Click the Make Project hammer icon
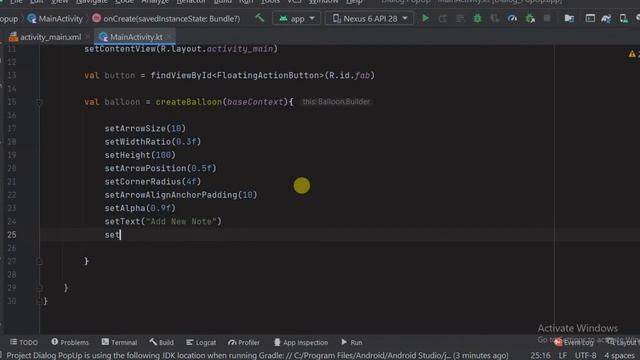This screenshot has height=360, width=640. click(259, 18)
